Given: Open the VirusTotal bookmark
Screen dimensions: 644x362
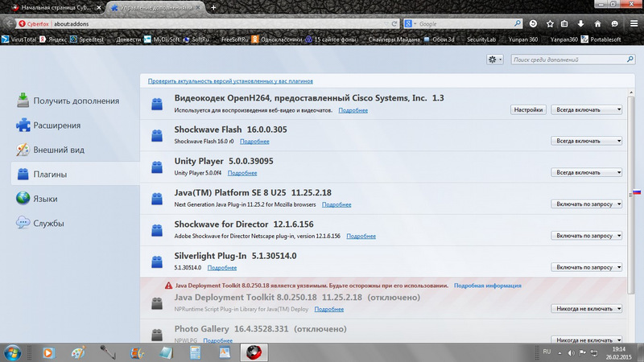Looking at the screenshot, I should pyautogui.click(x=19, y=39).
